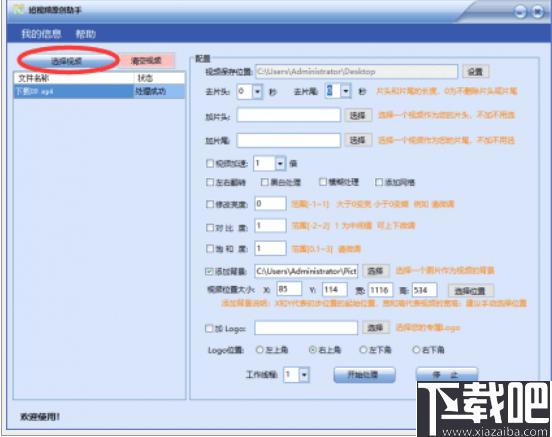The height and width of the screenshot is (437, 552).
Task: Open the 我的信息 menu
Action: (41, 34)
